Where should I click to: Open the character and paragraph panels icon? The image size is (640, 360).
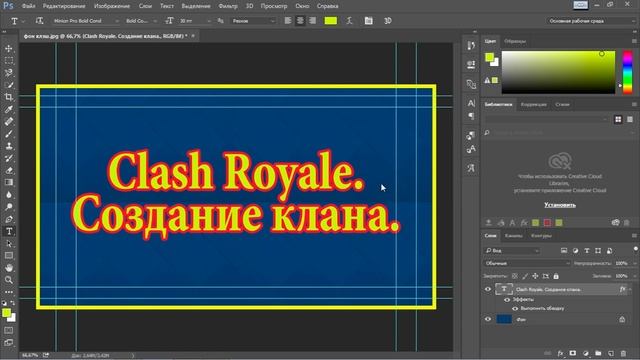[x=369, y=21]
